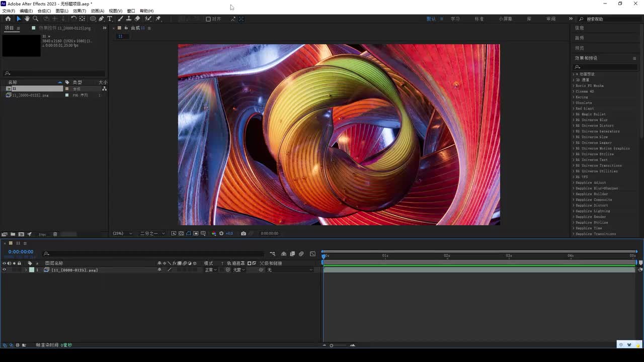644x362 pixels.
Task: Open the parent 无 dropdown
Action: [x=290, y=270]
